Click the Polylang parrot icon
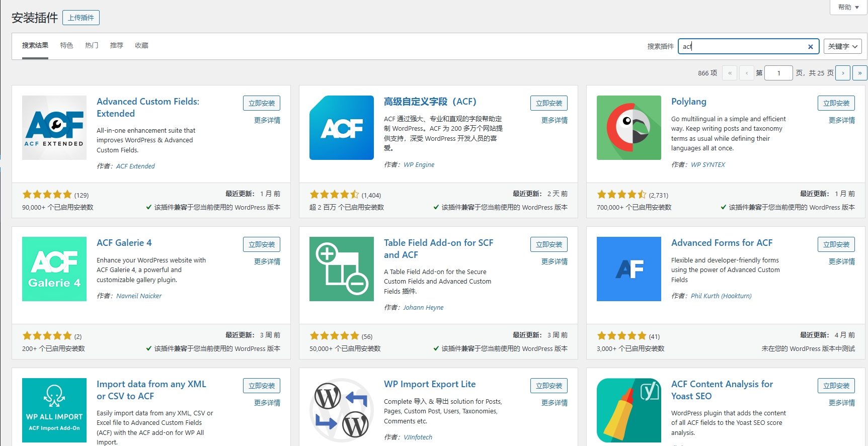The image size is (868, 446). click(x=629, y=128)
